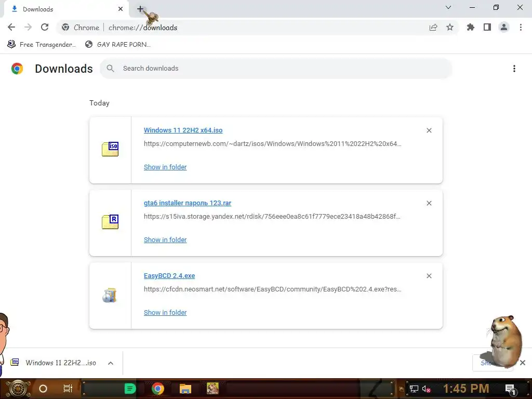Screen dimensions: 532x399
Task: Show Windows 11 ISO in folder
Action: [x=165, y=167]
